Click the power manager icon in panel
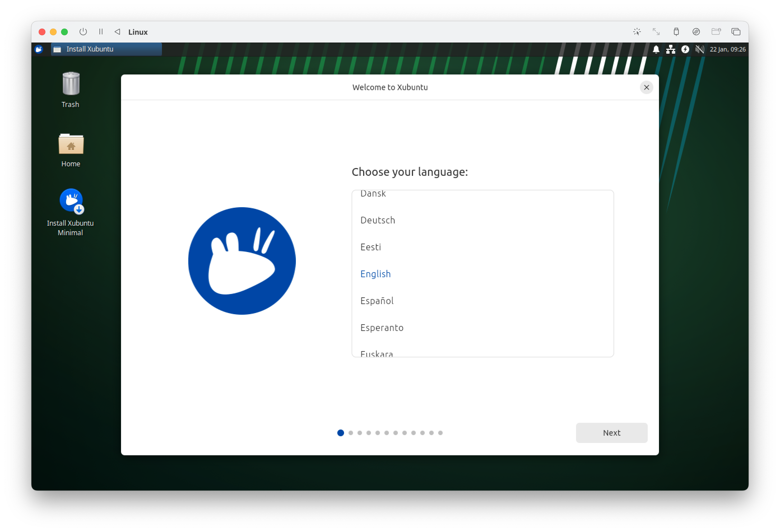The height and width of the screenshot is (532, 780). [x=685, y=50]
